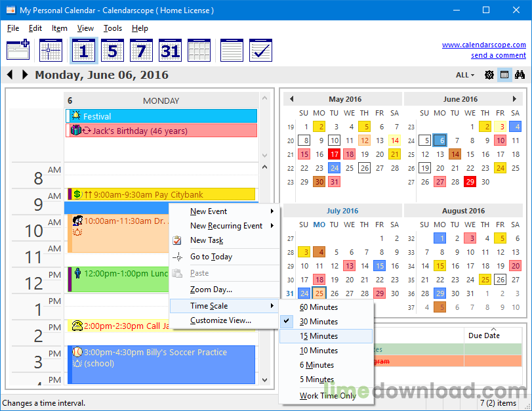Image resolution: width=532 pixels, height=411 pixels.
Task: Click the New Task menu icon
Action: click(176, 240)
